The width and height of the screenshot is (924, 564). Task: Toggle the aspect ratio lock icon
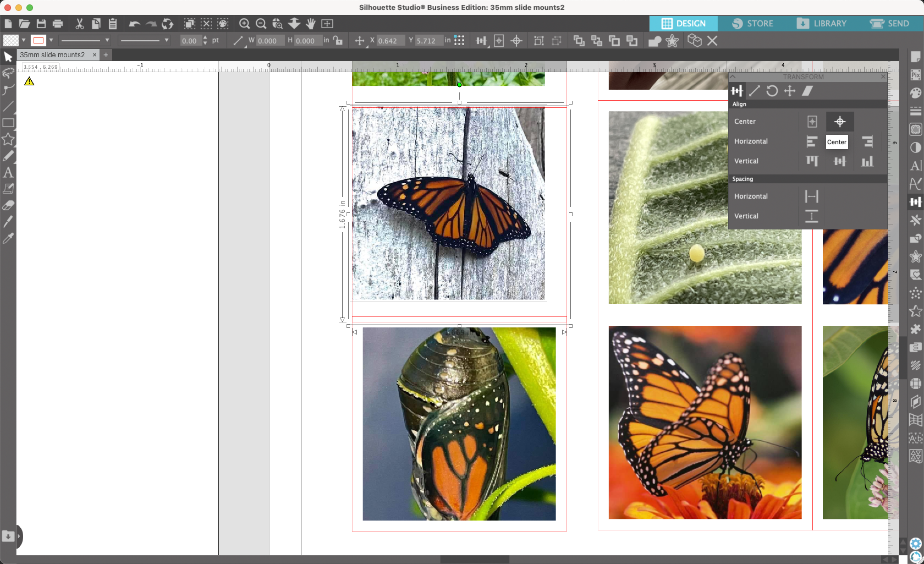(338, 40)
